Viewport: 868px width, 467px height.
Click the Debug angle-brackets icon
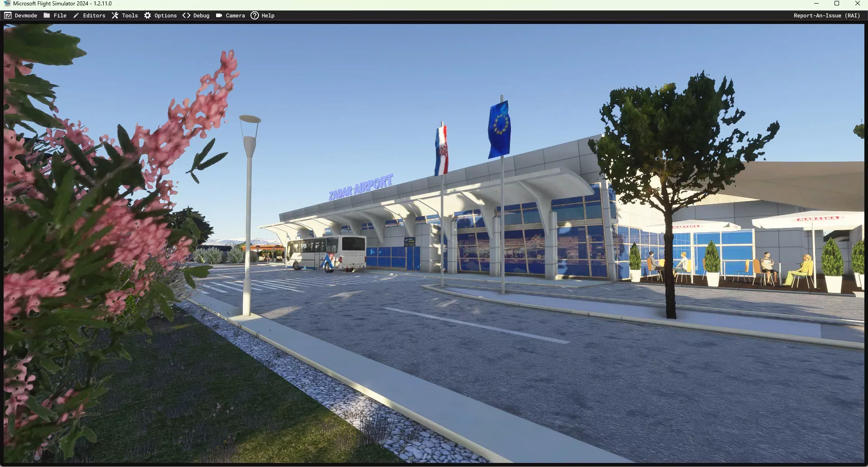pyautogui.click(x=186, y=15)
